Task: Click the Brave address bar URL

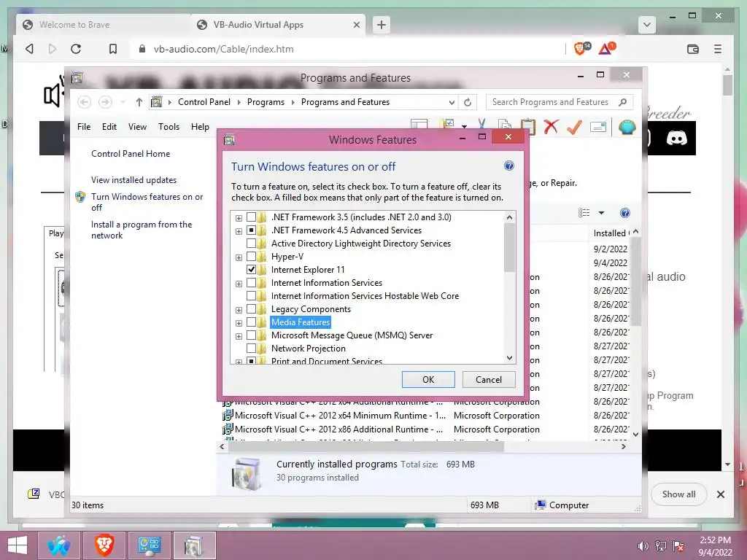Action: [x=223, y=49]
